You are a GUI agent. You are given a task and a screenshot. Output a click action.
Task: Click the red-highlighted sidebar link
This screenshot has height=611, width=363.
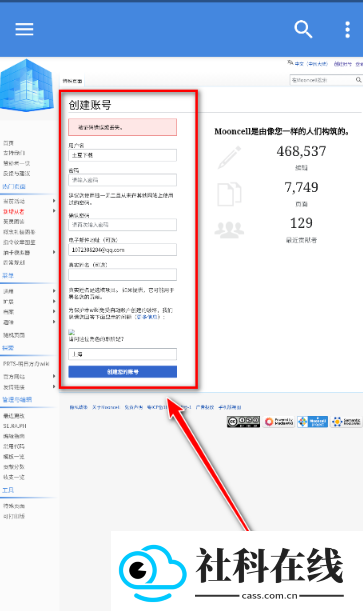coord(14,212)
